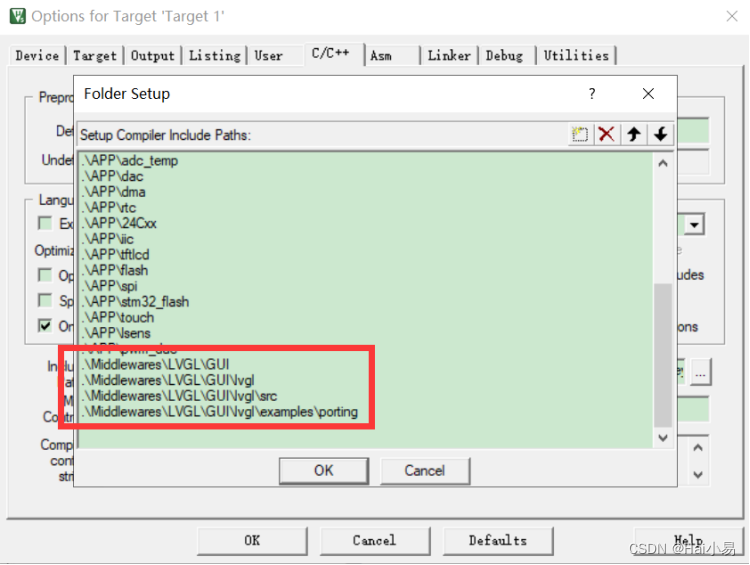750x565 pixels.
Task: Select the .\APP\adc_temp path
Action: click(x=130, y=161)
